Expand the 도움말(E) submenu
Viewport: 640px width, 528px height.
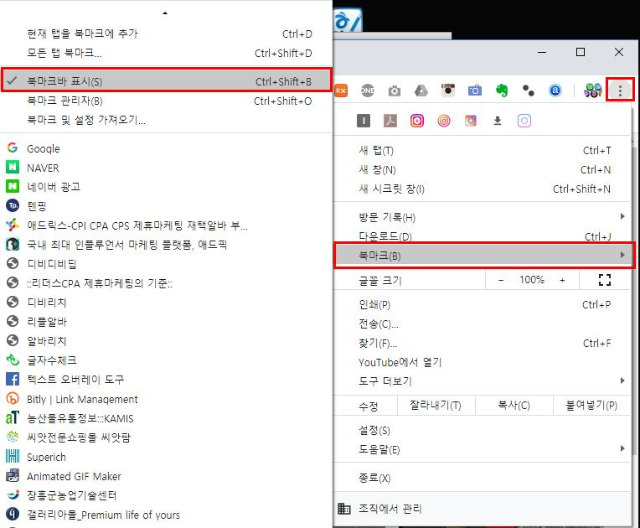[484, 449]
